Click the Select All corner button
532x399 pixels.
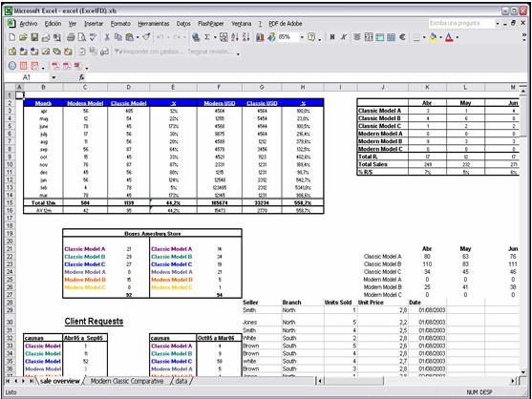click(10, 87)
